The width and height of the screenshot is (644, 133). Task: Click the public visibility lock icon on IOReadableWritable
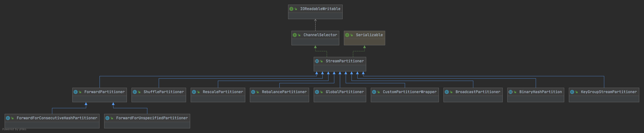(296, 9)
